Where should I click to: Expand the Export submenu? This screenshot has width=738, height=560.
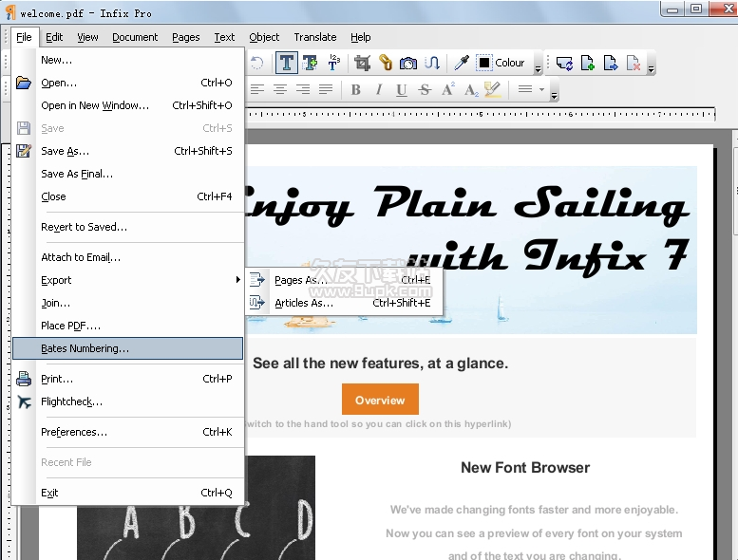coord(128,280)
